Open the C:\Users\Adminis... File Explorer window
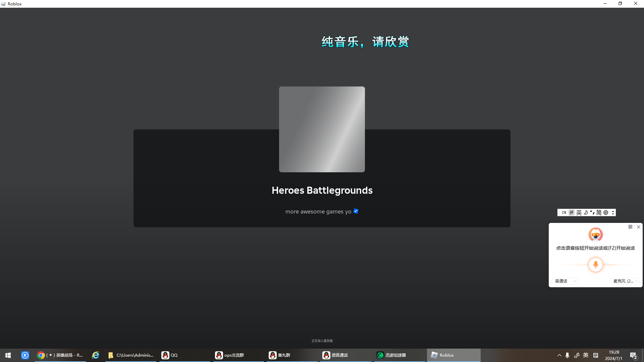 point(131,355)
